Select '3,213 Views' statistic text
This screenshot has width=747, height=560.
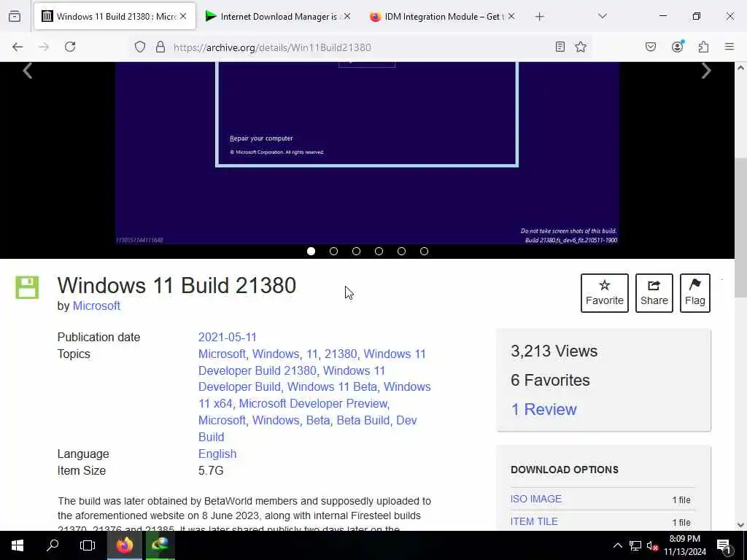point(554,351)
